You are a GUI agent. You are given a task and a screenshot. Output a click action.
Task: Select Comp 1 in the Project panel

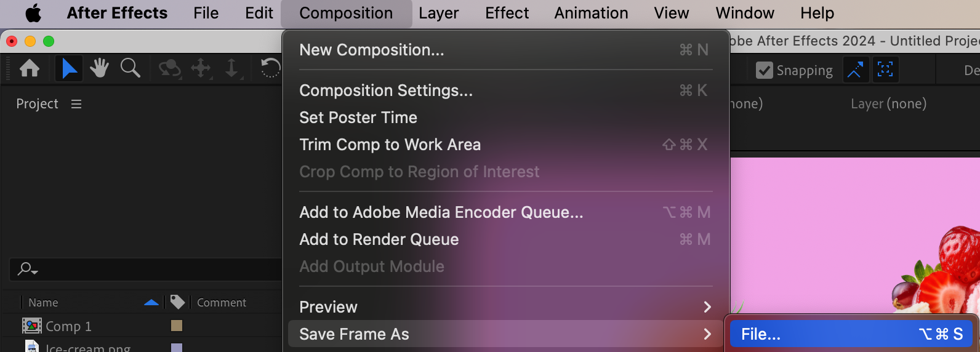point(68,326)
